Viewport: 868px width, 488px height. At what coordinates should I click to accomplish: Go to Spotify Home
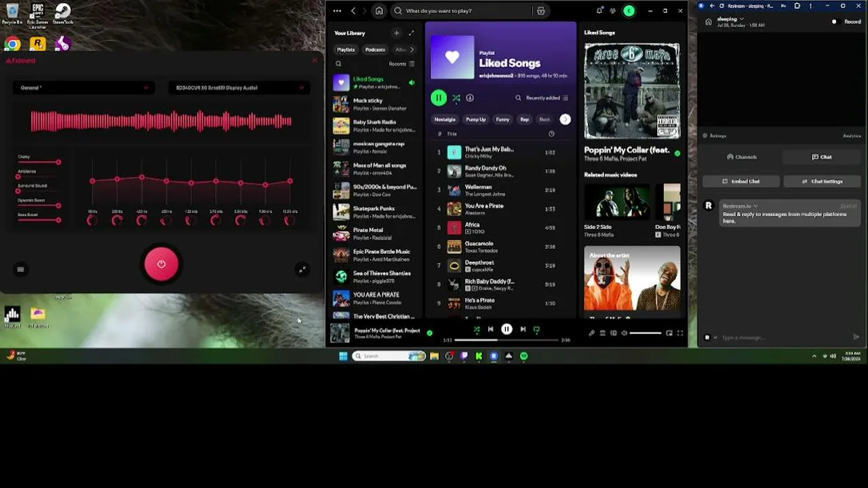click(379, 11)
